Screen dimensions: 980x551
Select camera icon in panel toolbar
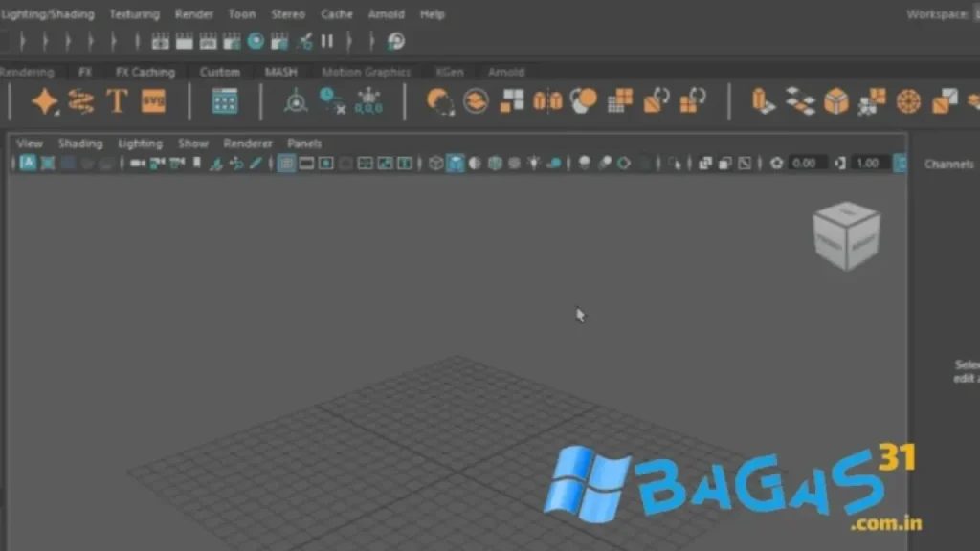click(x=138, y=163)
